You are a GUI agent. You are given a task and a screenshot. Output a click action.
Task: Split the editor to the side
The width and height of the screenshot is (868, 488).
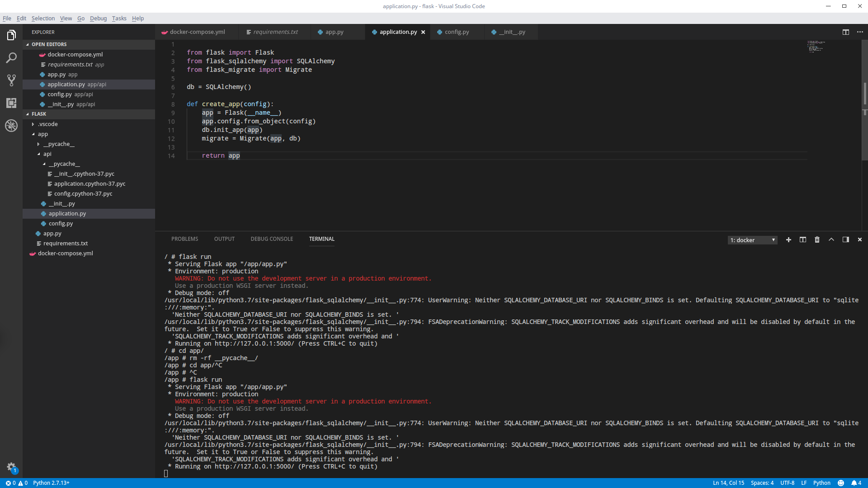pyautogui.click(x=845, y=32)
